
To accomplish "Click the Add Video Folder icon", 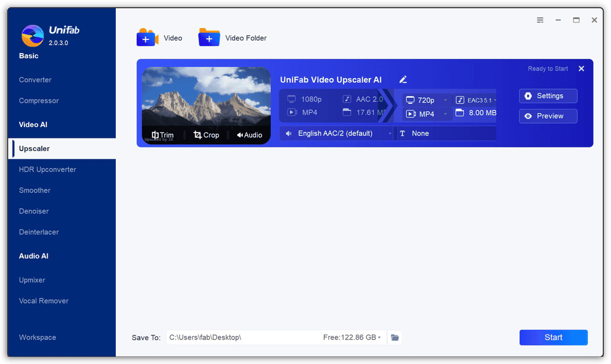I will pyautogui.click(x=209, y=38).
